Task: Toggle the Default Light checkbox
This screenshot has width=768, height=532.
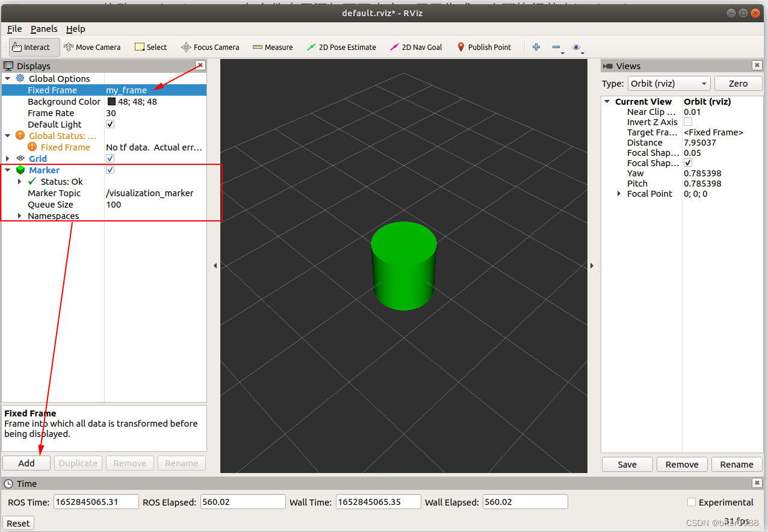Action: point(110,124)
